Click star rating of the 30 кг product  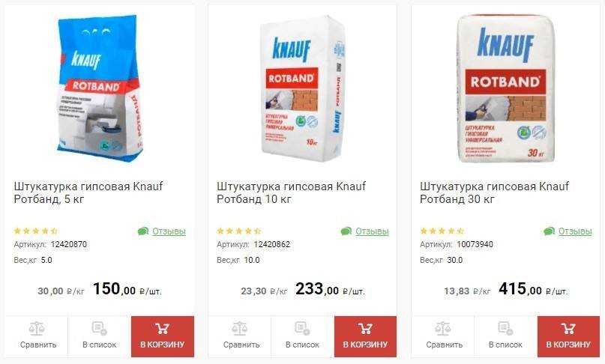tap(442, 231)
